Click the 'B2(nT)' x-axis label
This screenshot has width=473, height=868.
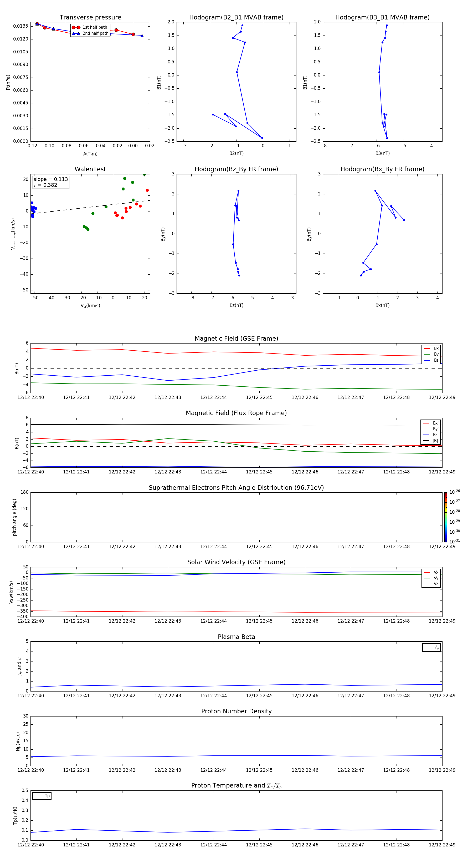point(236,153)
